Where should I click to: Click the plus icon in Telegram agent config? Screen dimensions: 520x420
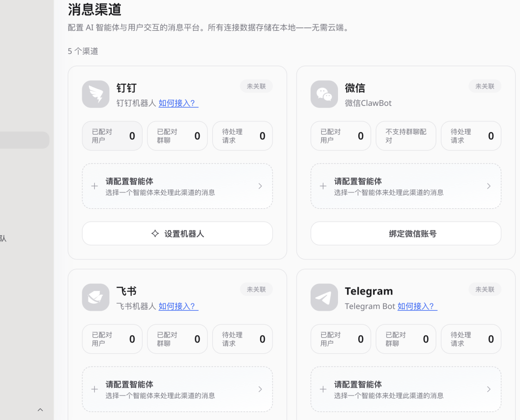tap(323, 389)
